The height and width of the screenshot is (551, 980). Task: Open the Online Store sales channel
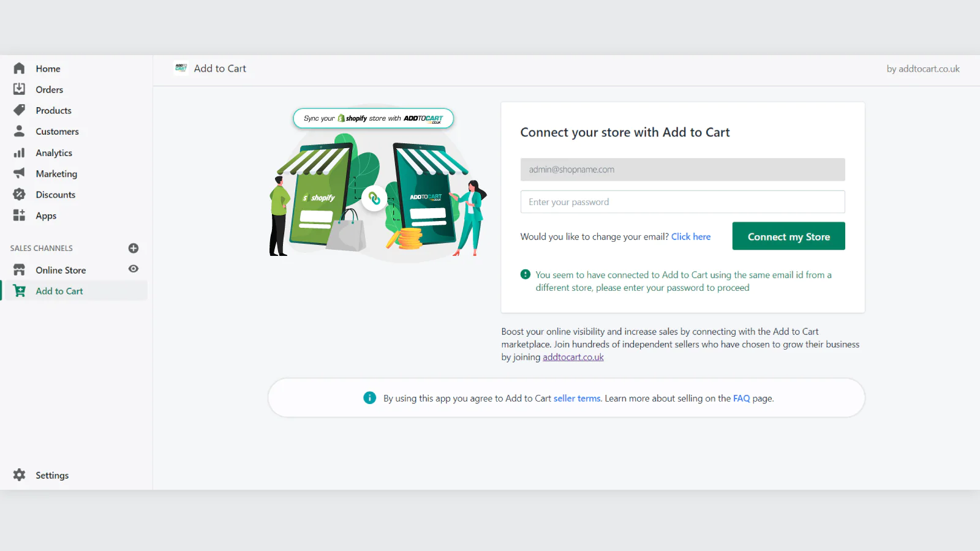point(61,270)
